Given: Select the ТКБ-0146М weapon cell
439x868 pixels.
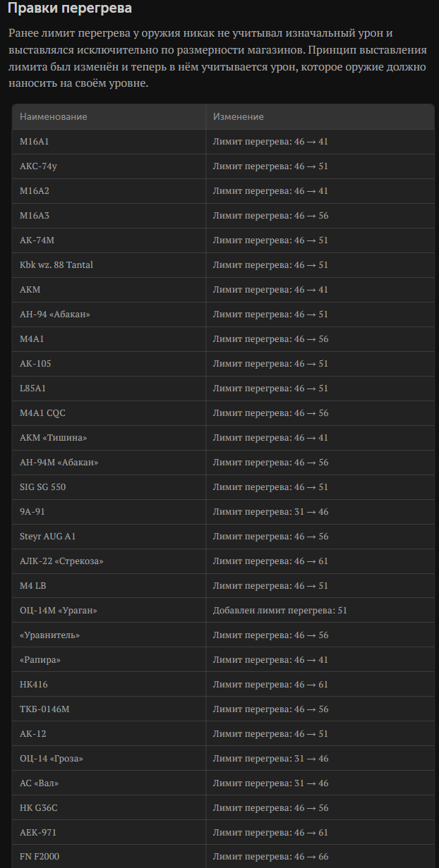Looking at the screenshot, I should pyautogui.click(x=44, y=709).
